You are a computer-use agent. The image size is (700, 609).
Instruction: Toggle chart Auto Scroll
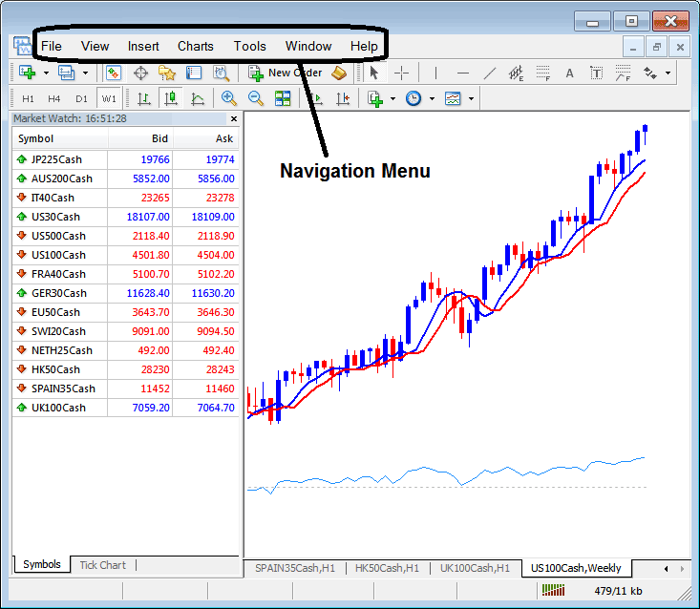coord(316,98)
